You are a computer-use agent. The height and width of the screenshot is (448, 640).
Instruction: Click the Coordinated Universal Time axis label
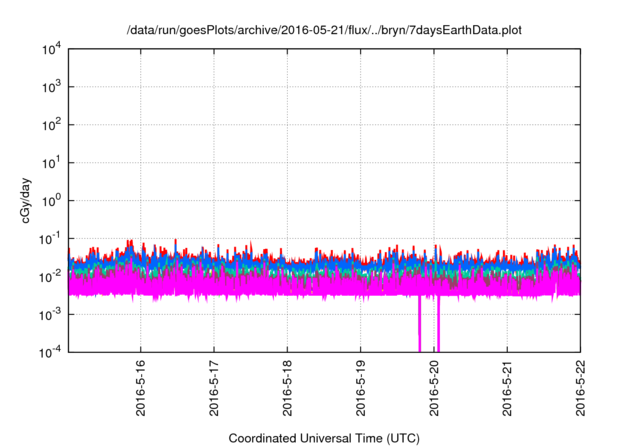(x=324, y=438)
